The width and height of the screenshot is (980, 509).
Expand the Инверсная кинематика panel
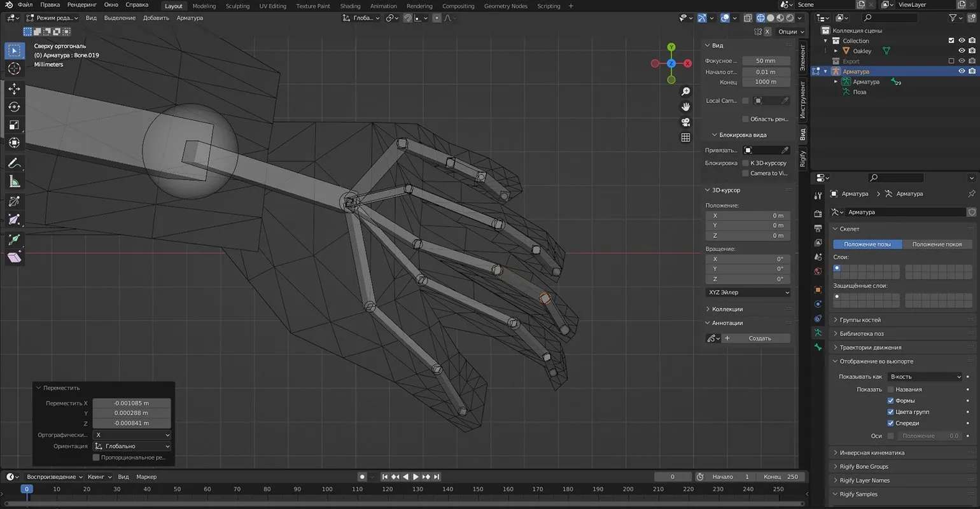[871, 453]
